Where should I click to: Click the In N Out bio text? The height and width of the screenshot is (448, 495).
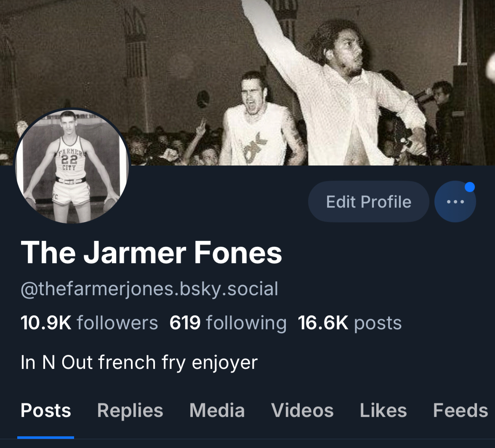pyautogui.click(x=139, y=362)
